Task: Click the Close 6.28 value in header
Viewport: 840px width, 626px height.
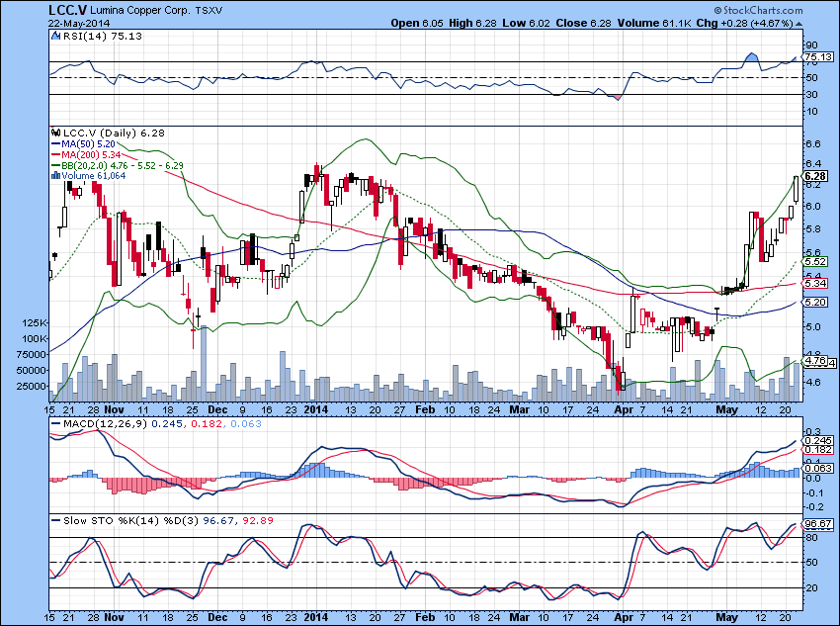Action: (583, 23)
